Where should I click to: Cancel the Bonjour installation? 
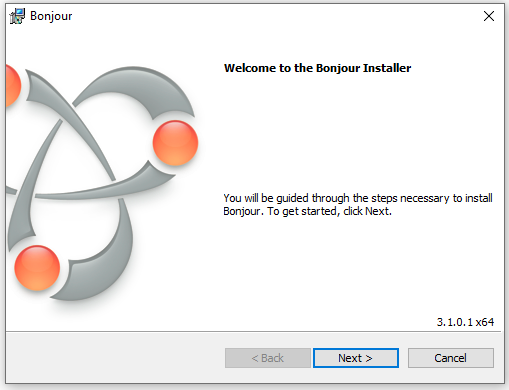click(x=451, y=358)
